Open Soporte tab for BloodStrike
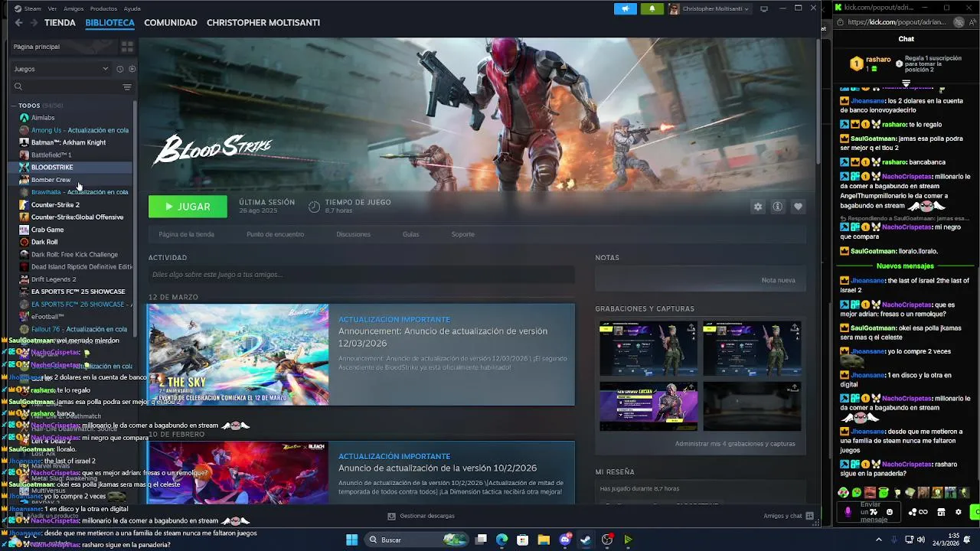The image size is (980, 551). [462, 234]
